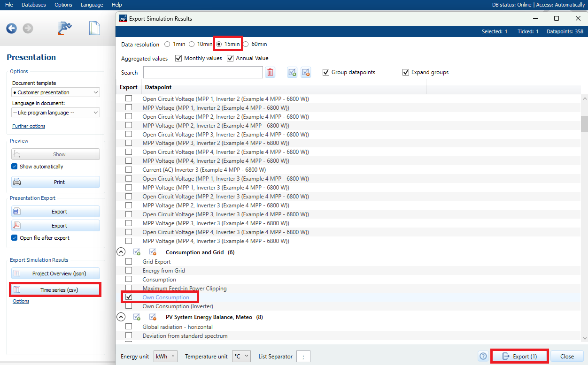Untick all in PV System Energy Balance group
Screen dimensions: 588x365
pyautogui.click(x=153, y=317)
